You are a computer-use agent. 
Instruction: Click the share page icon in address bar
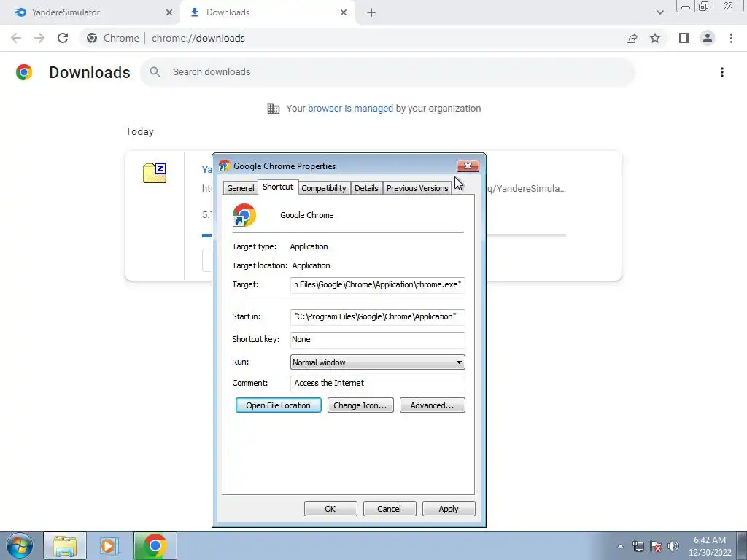click(632, 38)
